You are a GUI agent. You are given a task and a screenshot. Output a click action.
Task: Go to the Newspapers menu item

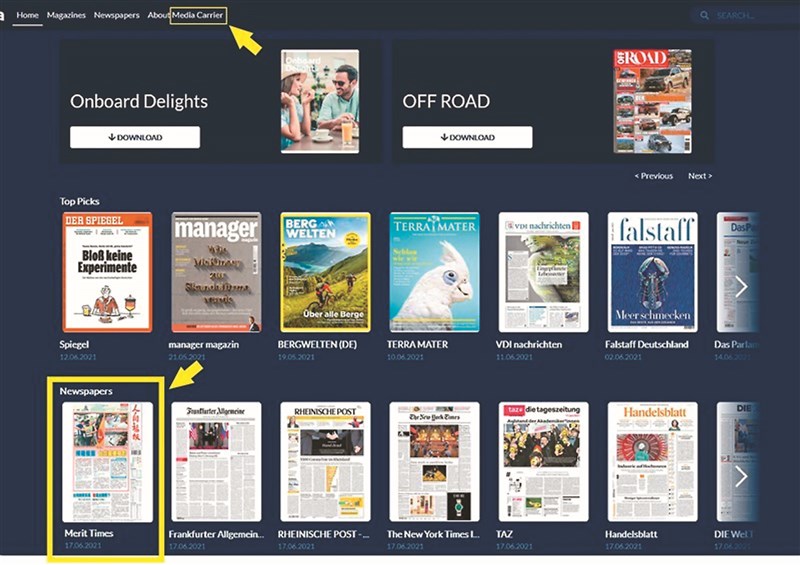(x=116, y=15)
